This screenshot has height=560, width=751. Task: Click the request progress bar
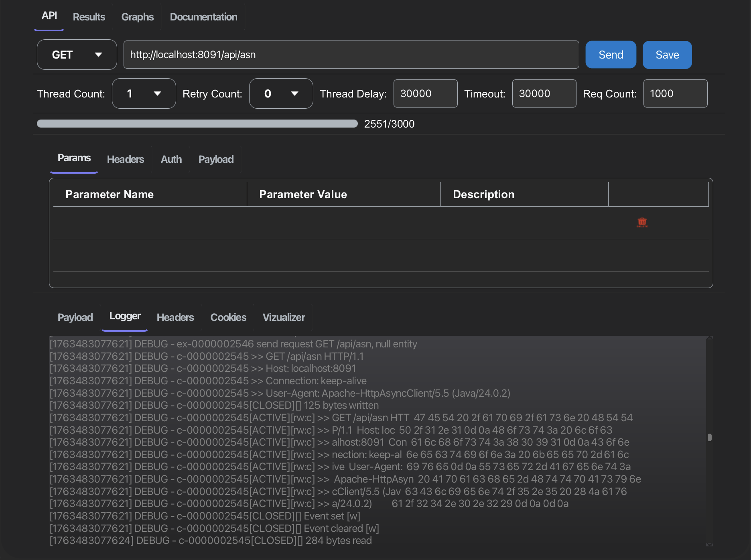(x=197, y=124)
